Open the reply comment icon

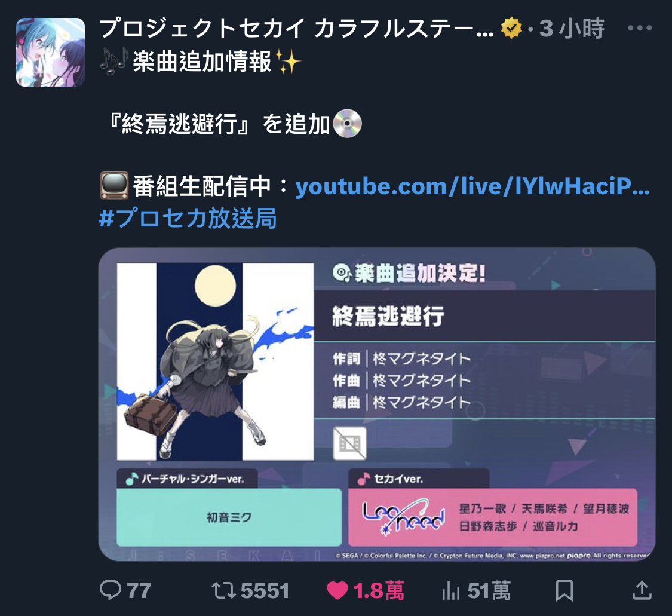click(111, 590)
